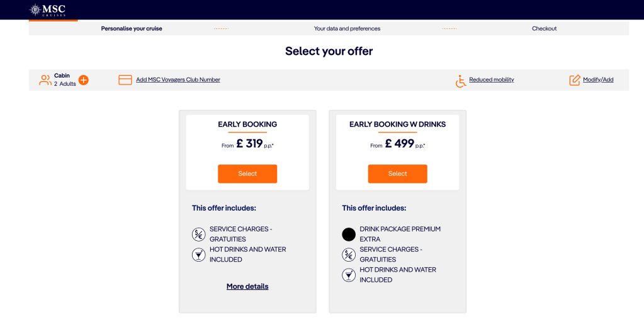Click the Voyagers Club card icon

coord(125,80)
